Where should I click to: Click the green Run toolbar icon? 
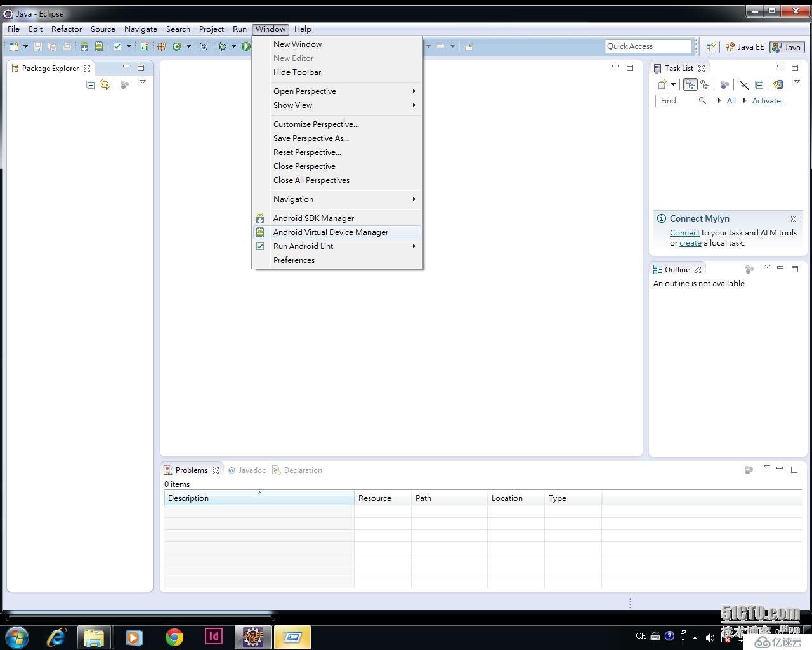point(246,46)
